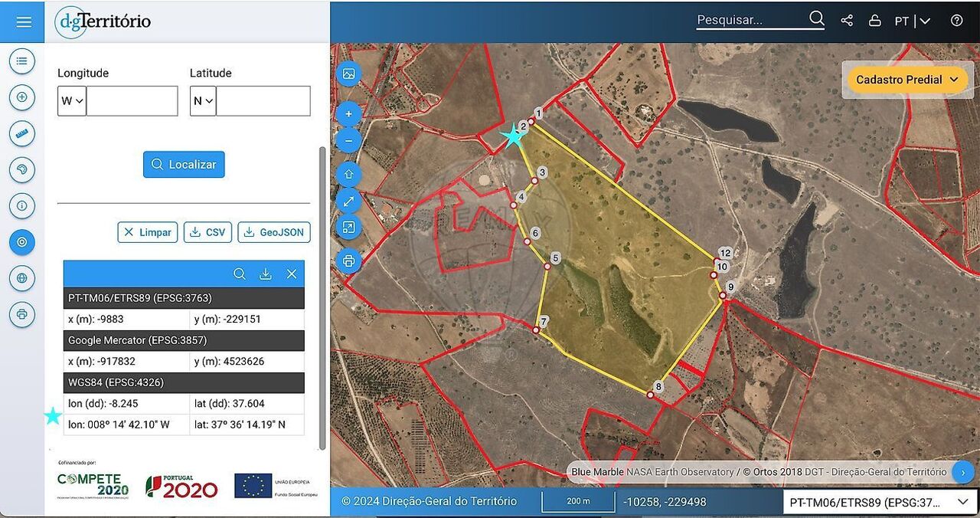Expand the Cadastro Predial layer dropdown

tap(907, 80)
